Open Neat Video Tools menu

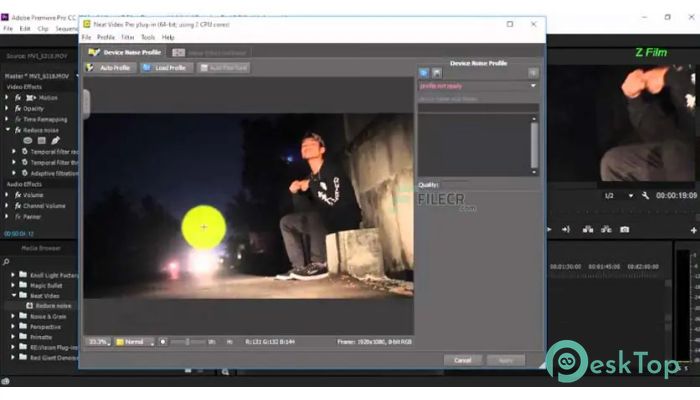pos(148,38)
